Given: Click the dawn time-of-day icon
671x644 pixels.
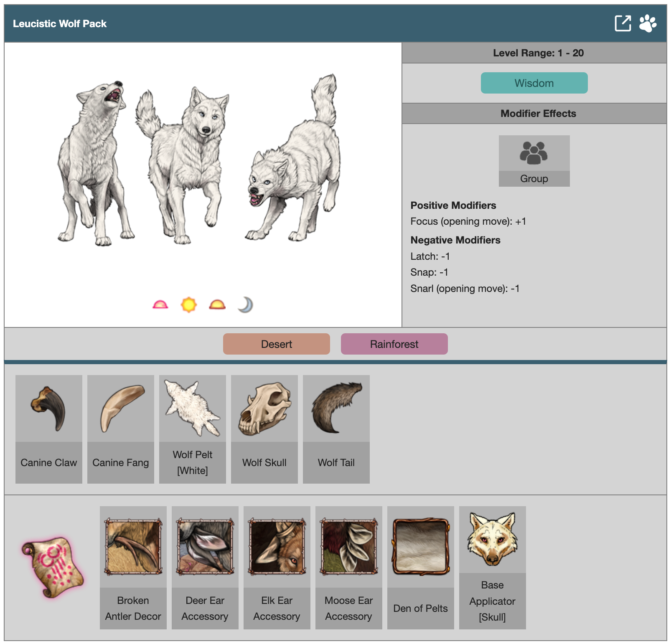Looking at the screenshot, I should pos(160,304).
